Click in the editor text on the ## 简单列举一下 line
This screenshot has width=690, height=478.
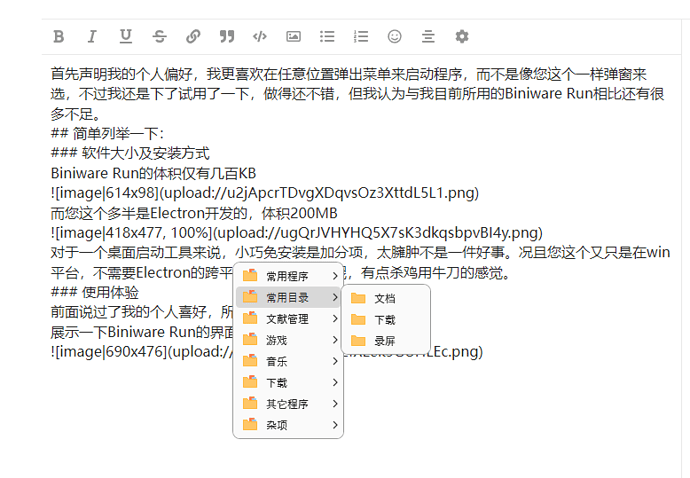110,134
